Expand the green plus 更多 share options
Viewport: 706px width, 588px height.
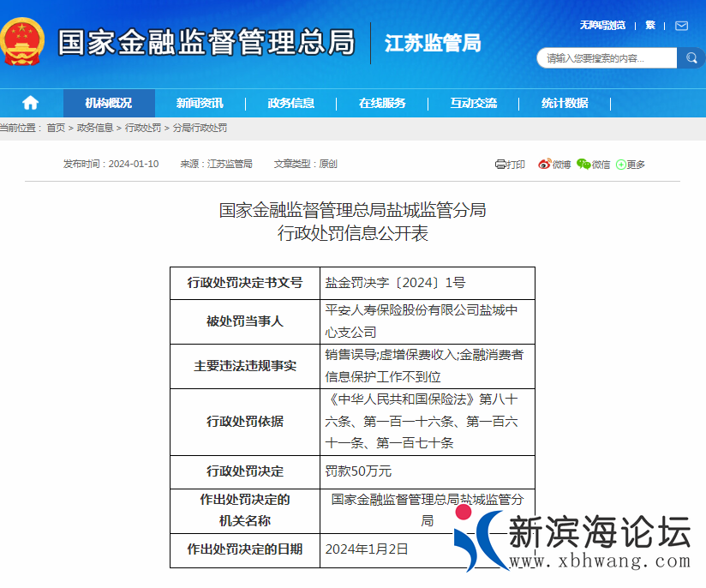tap(621, 165)
